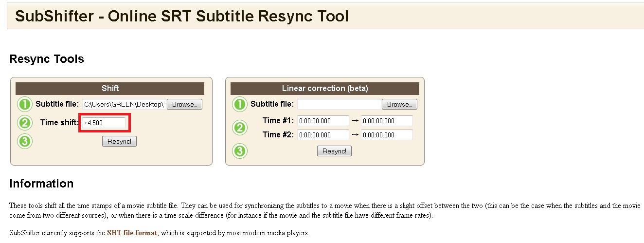644x243 pixels.
Task: Click the Linear correction (beta) header
Action: coord(325,88)
